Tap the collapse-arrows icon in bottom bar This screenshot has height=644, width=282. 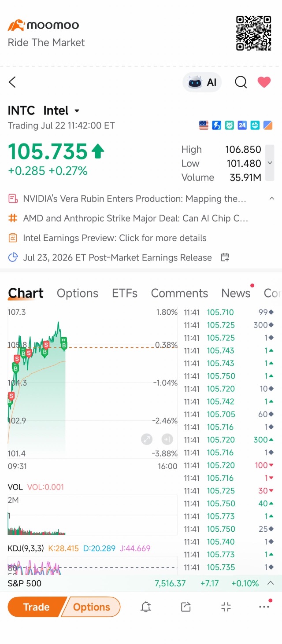coord(226,607)
